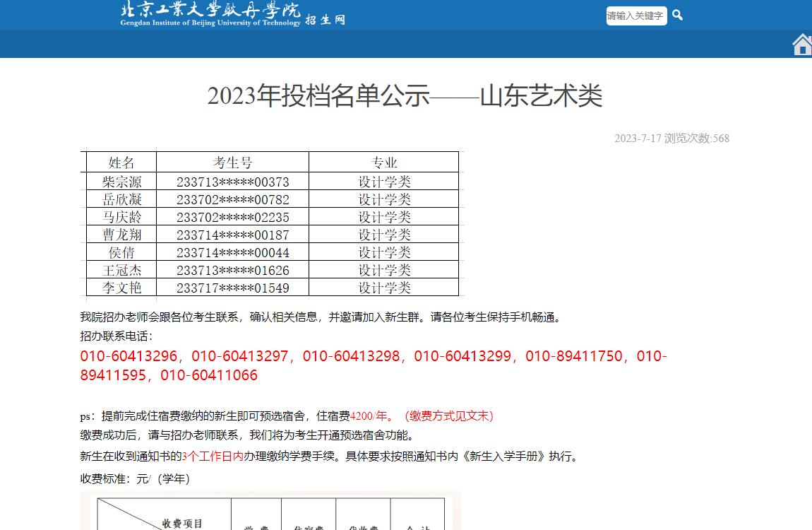Click the name cell 王冠杰

tap(121, 270)
